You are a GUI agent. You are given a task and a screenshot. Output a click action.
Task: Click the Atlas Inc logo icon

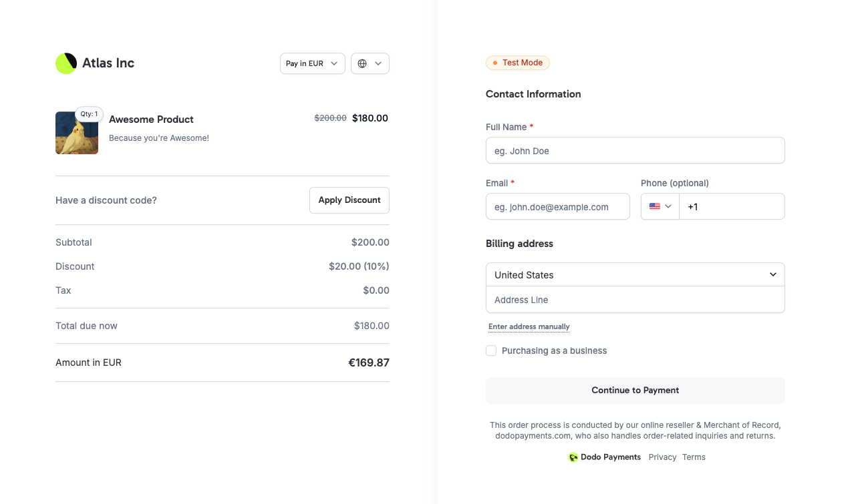[x=66, y=63]
